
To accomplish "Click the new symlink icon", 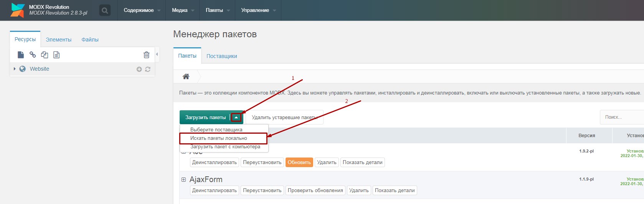I will (x=45, y=55).
